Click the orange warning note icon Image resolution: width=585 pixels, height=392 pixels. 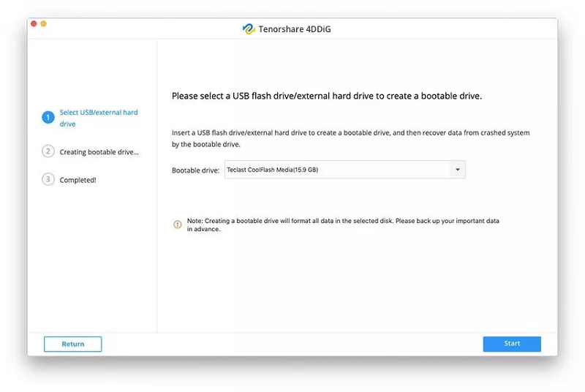coord(178,225)
